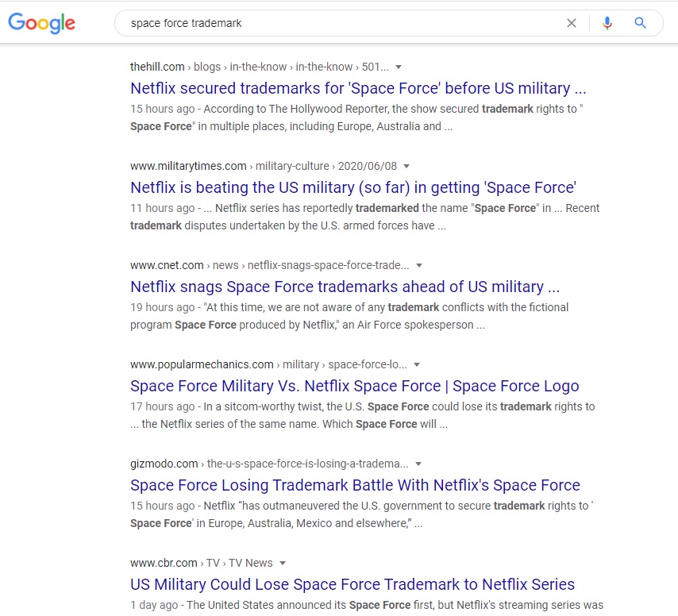The image size is (678, 616).
Task: Open dropdown arrow next to gizmodo.com URL
Action: pos(418,464)
